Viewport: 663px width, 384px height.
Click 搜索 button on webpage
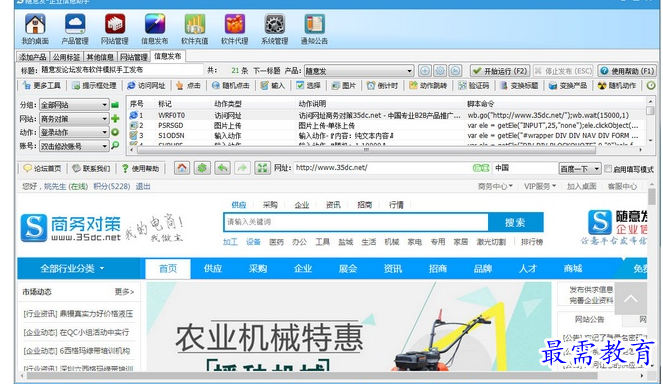pyautogui.click(x=515, y=222)
